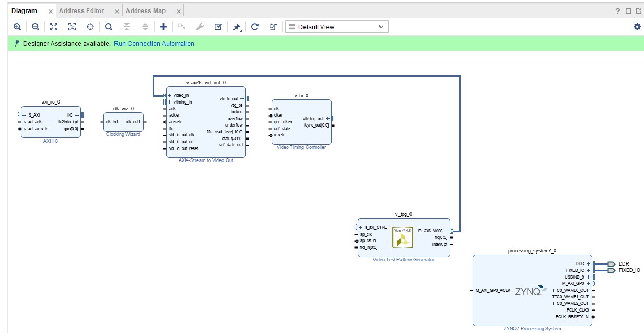
Task: Regenerate the layout with refresh icon
Action: (255, 27)
